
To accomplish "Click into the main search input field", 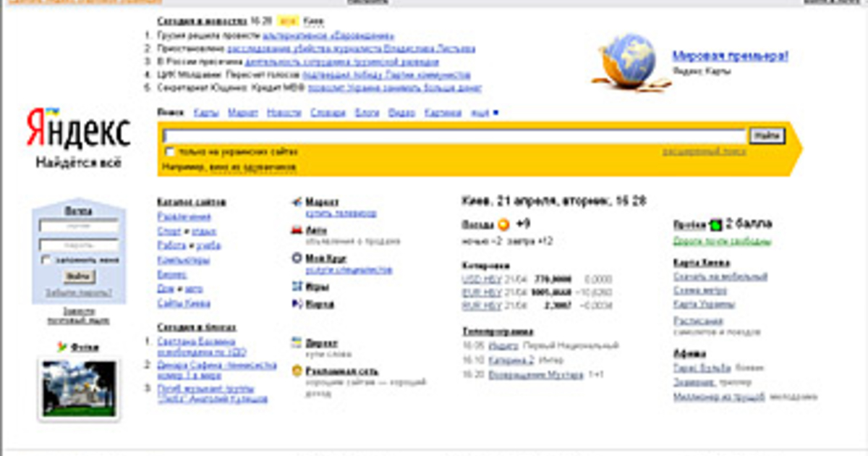I will tap(454, 136).
